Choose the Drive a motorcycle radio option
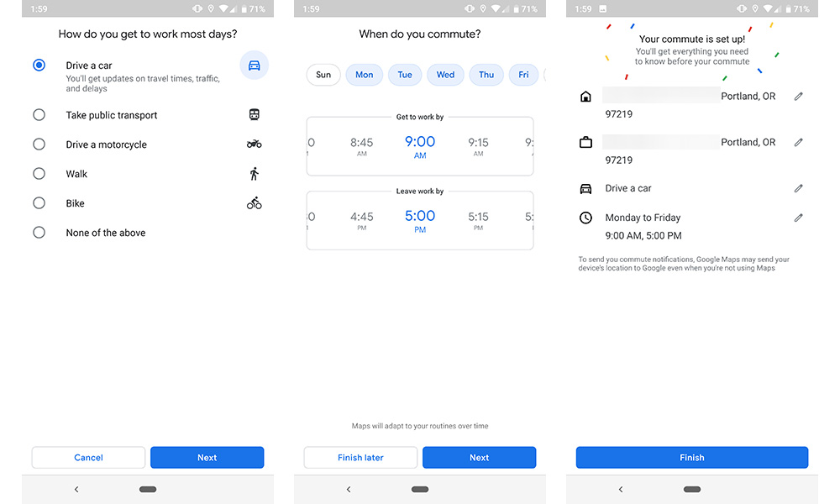Screen dimensions: 840x504 tap(39, 144)
